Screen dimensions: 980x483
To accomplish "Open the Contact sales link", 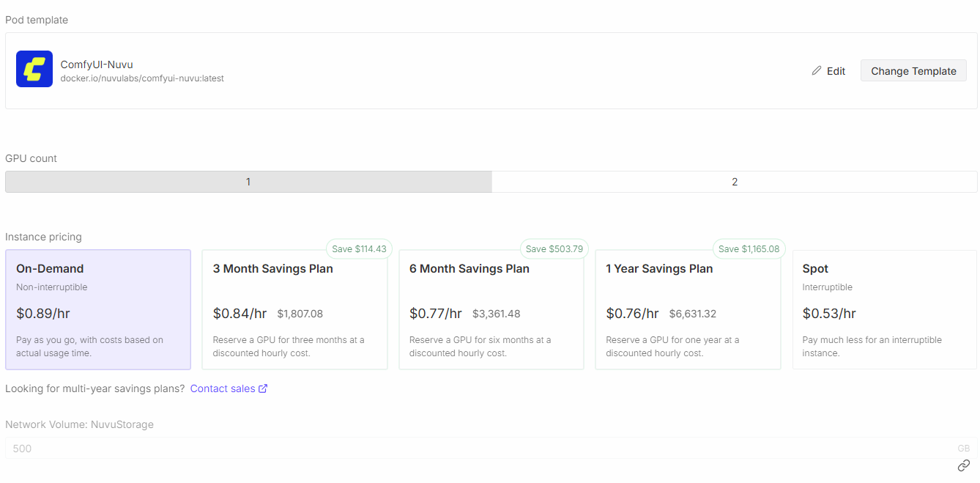I will [223, 388].
